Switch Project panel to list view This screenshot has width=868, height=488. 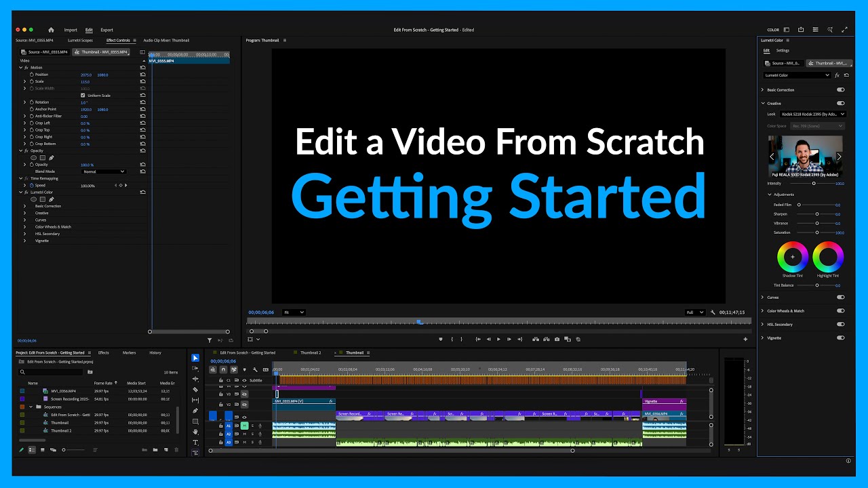point(32,450)
